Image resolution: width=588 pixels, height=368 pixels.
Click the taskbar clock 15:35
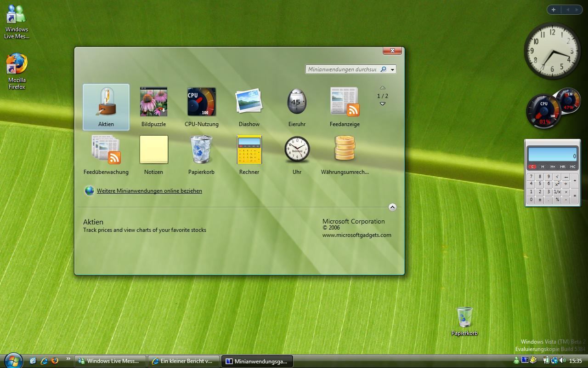coord(576,361)
